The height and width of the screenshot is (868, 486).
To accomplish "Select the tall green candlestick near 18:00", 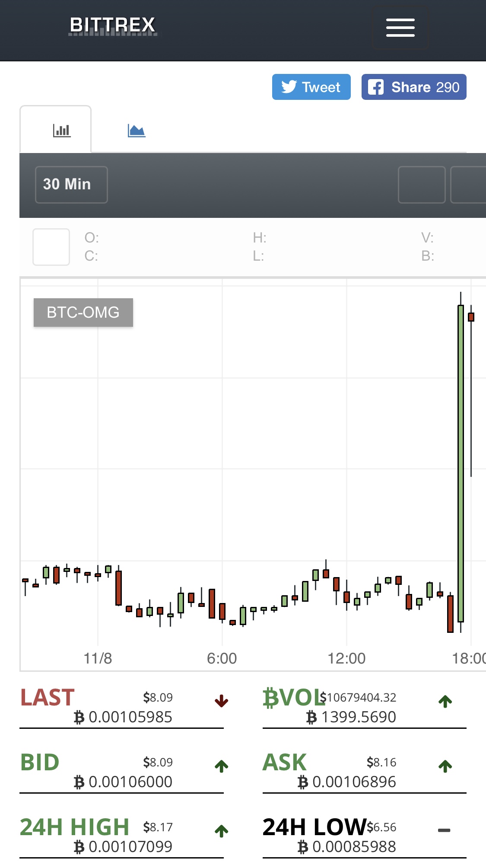I will (461, 463).
